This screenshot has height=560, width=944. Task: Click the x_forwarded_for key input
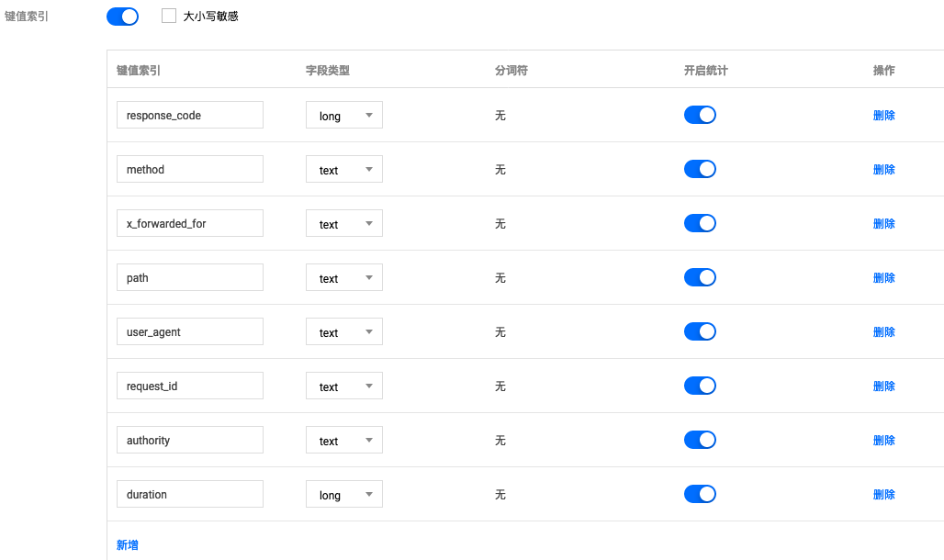click(x=190, y=223)
